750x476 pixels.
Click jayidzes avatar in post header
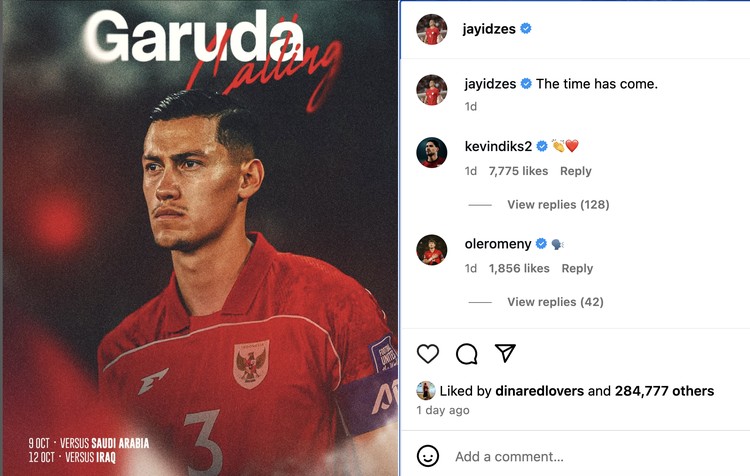click(431, 29)
